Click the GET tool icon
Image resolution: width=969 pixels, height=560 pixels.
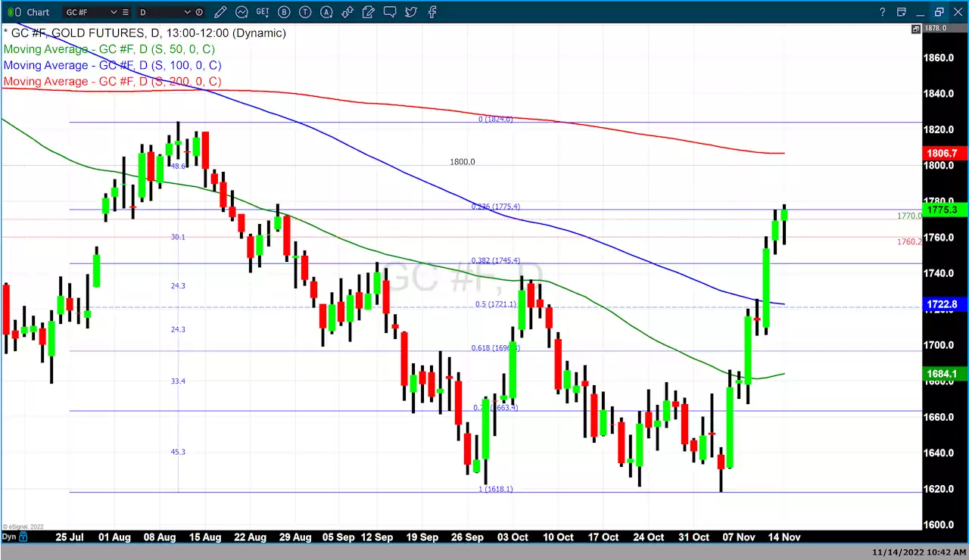click(x=263, y=12)
